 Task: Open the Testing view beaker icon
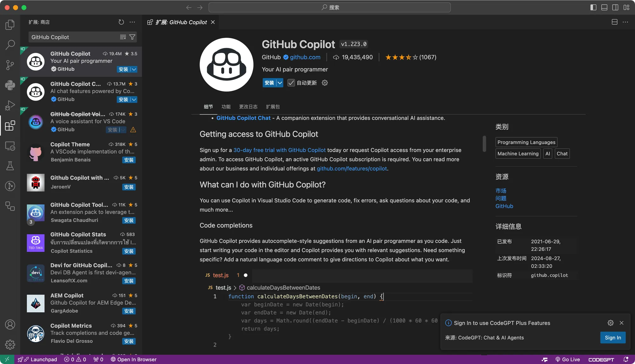coord(10,166)
